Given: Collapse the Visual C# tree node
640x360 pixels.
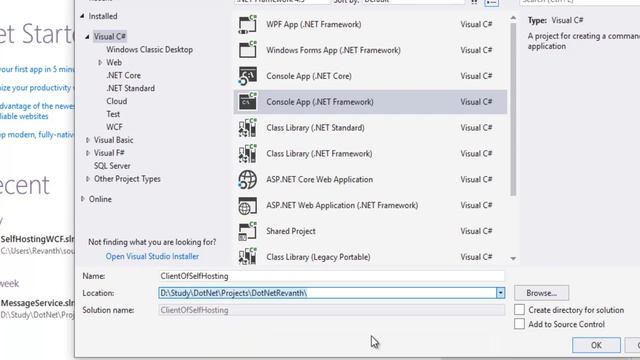Looking at the screenshot, I should [x=87, y=37].
